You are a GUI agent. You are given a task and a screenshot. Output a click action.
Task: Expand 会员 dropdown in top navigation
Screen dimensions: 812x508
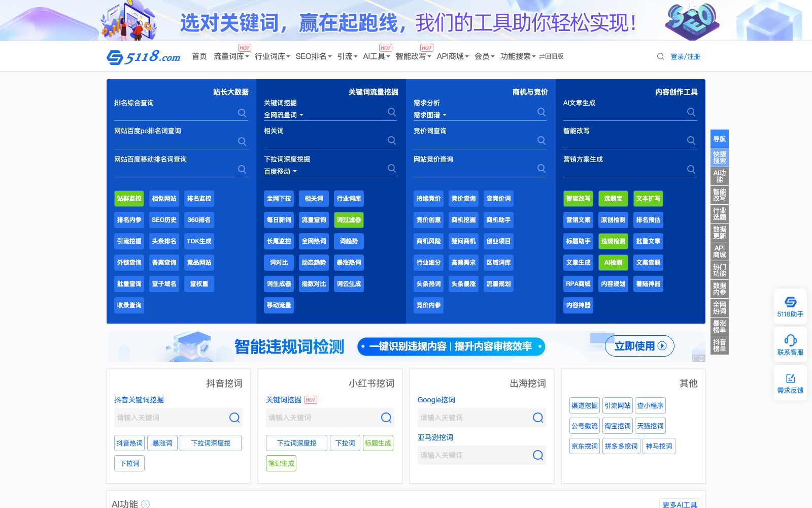point(485,56)
